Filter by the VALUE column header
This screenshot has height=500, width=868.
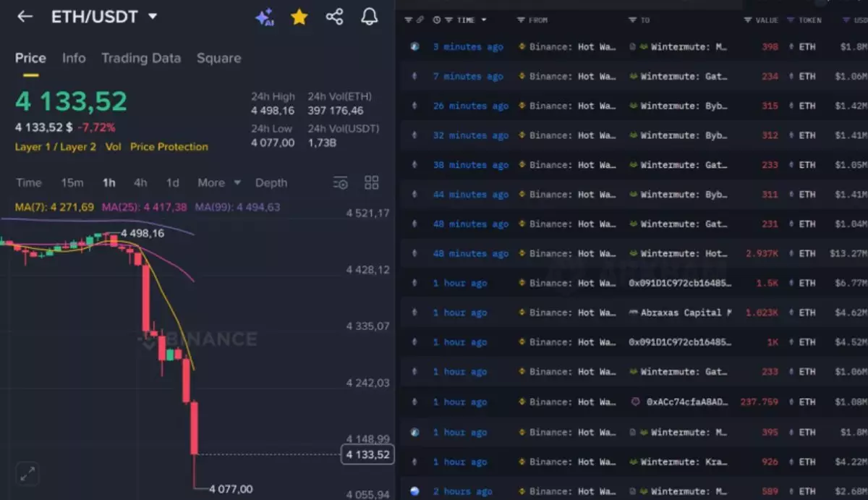[x=765, y=20]
